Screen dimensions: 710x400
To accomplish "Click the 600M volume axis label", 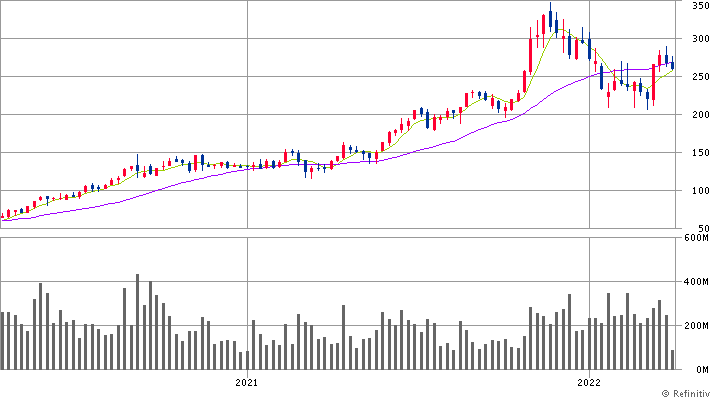I will tap(696, 238).
